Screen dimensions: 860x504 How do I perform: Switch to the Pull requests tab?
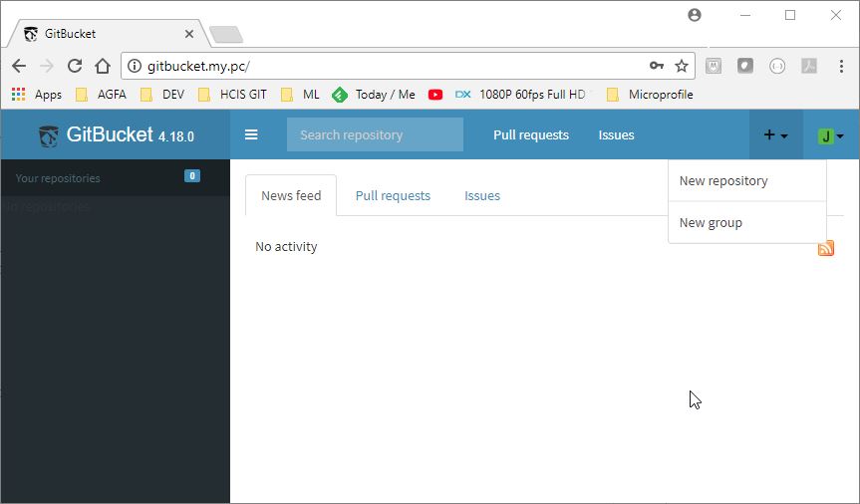pyautogui.click(x=393, y=196)
